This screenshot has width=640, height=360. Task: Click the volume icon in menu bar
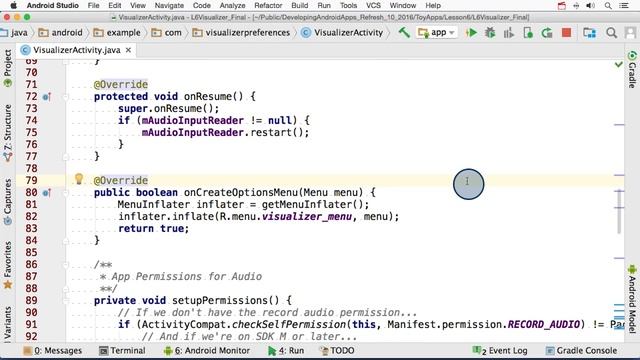point(590,6)
